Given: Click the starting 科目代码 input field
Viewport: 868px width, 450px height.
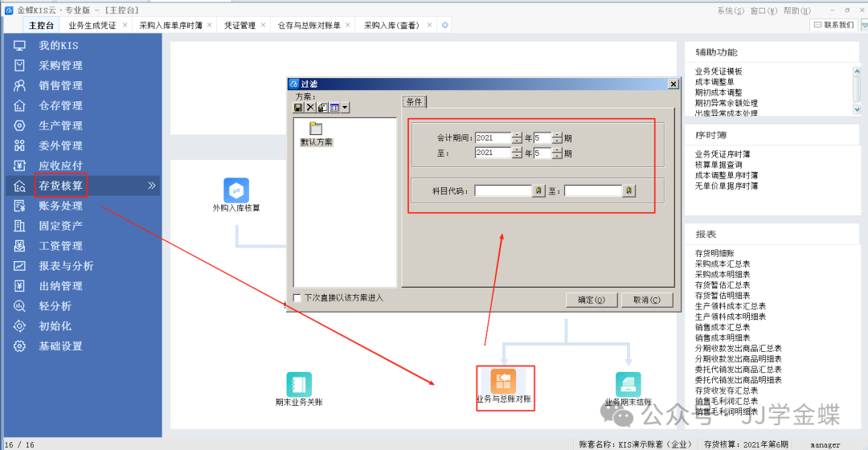Looking at the screenshot, I should point(502,190).
